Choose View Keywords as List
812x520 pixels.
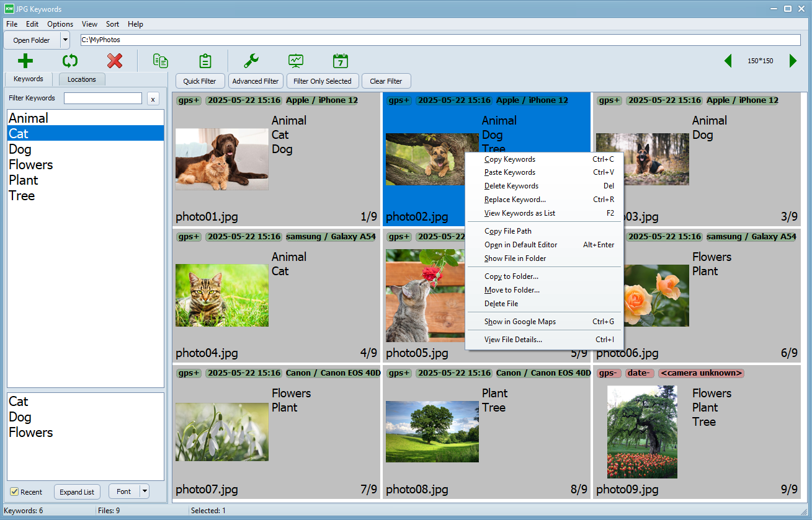click(544, 213)
